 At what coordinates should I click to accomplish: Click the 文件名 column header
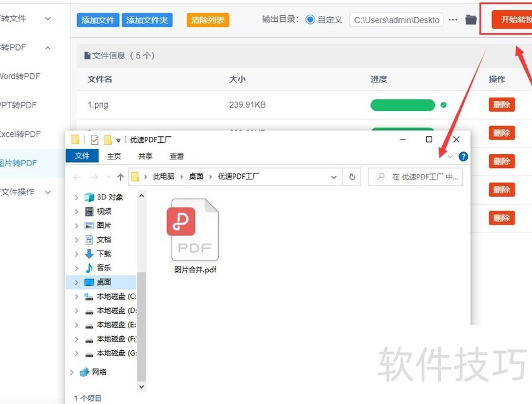coord(100,79)
